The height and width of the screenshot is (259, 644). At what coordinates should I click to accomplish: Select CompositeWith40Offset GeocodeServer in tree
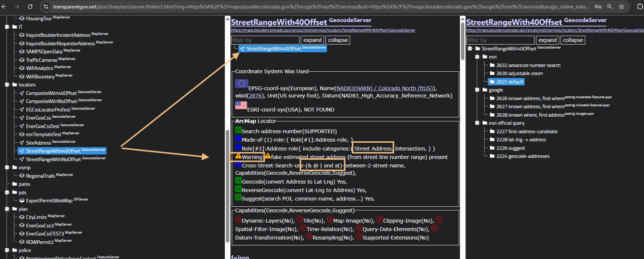click(51, 93)
